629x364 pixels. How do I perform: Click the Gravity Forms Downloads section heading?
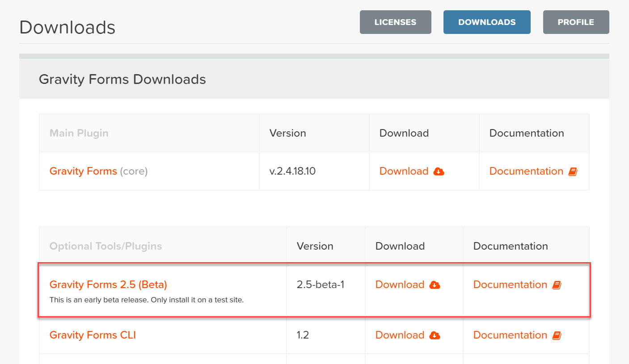[122, 79]
